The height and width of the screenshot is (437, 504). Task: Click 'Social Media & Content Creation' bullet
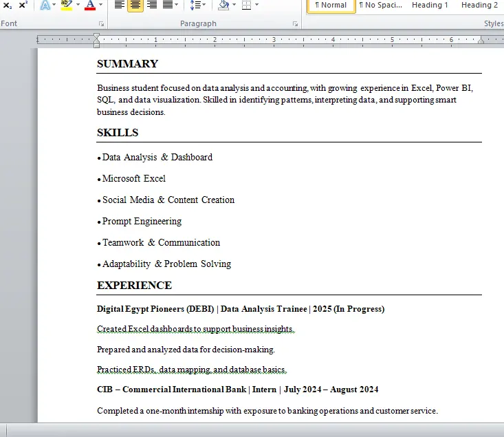[166, 200]
